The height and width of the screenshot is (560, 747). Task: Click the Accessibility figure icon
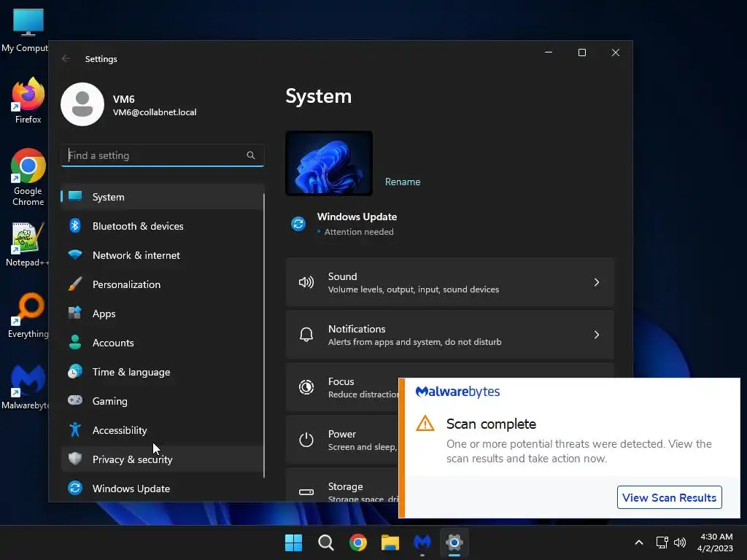click(x=75, y=430)
